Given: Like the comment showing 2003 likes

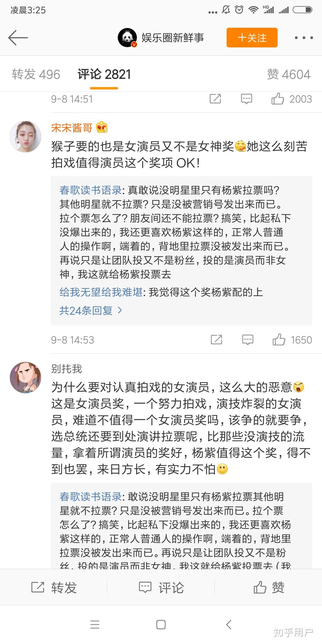Looking at the screenshot, I should 279,99.
